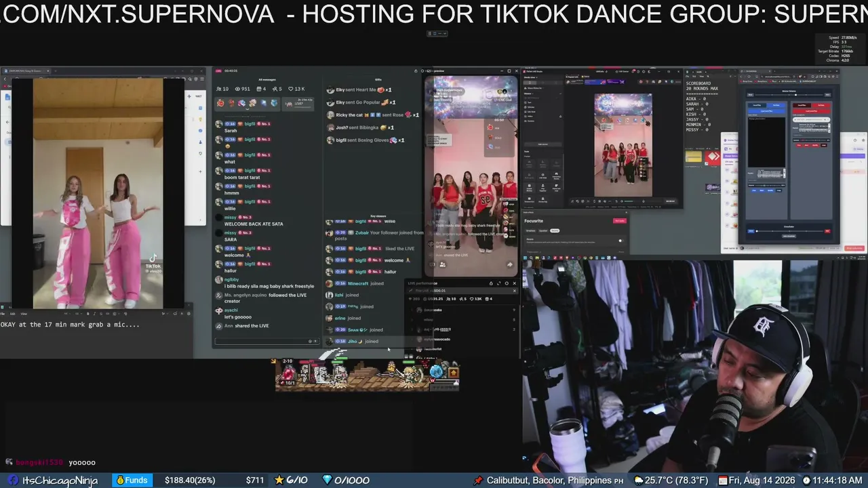Open Edit menu in the mic-note Notepad window
The height and width of the screenshot is (488, 868).
(x=13, y=314)
